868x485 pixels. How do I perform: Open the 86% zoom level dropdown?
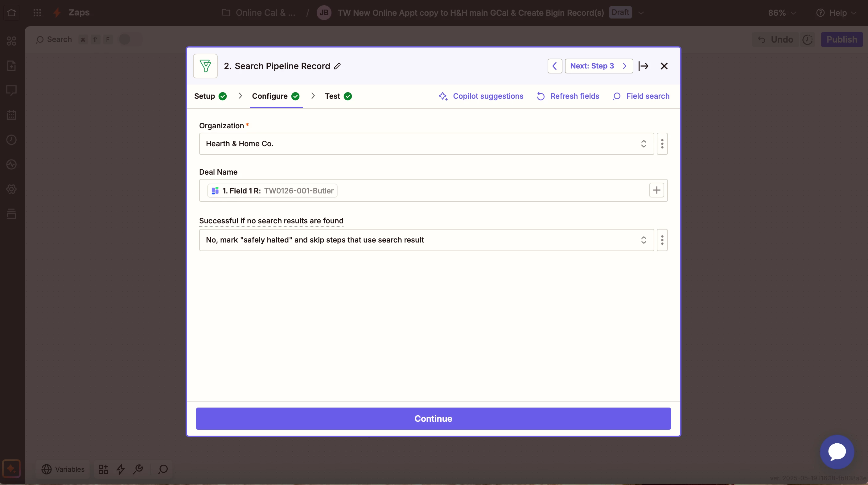click(x=782, y=13)
